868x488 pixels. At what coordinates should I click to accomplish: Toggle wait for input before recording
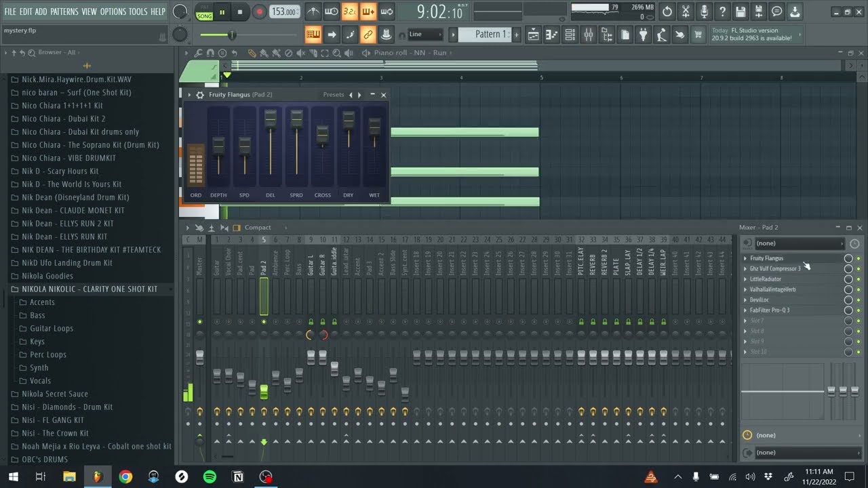(x=331, y=12)
